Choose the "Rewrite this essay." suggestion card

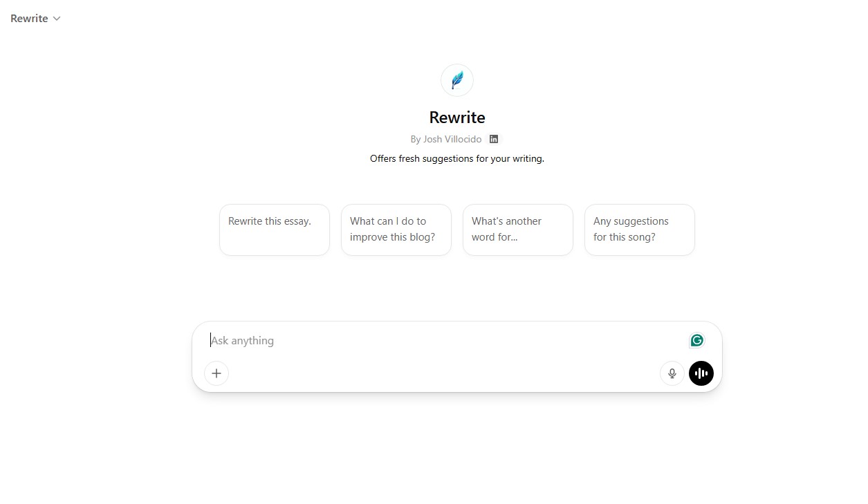(275, 230)
